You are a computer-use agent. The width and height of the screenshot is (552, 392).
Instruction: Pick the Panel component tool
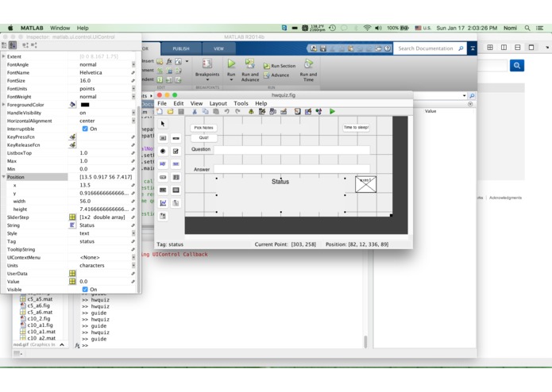(176, 203)
